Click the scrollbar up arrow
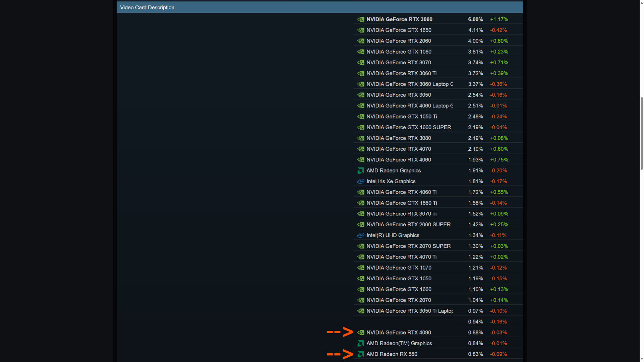The image size is (644, 362). tap(642, 2)
